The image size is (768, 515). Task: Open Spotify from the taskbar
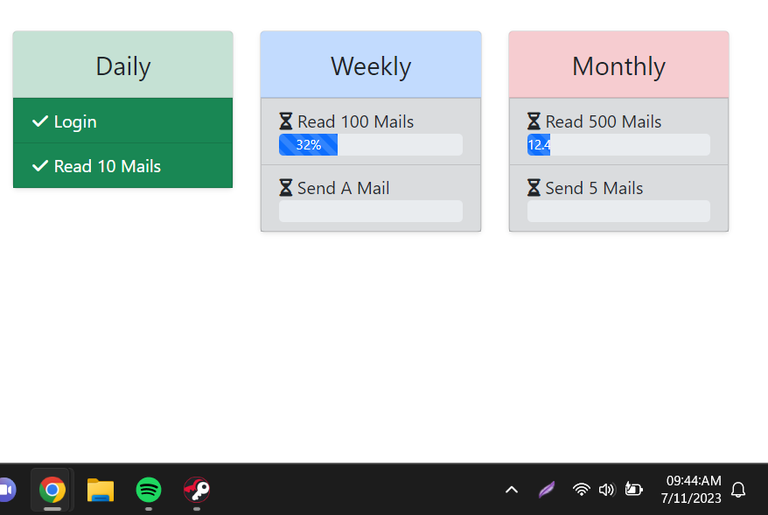click(148, 490)
